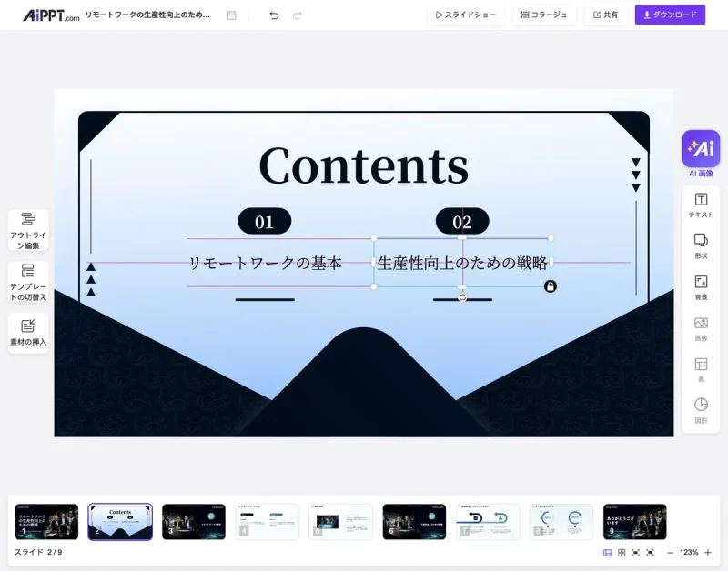This screenshot has width=728, height=571.
Task: Click the redo arrow icon
Action: click(x=297, y=15)
